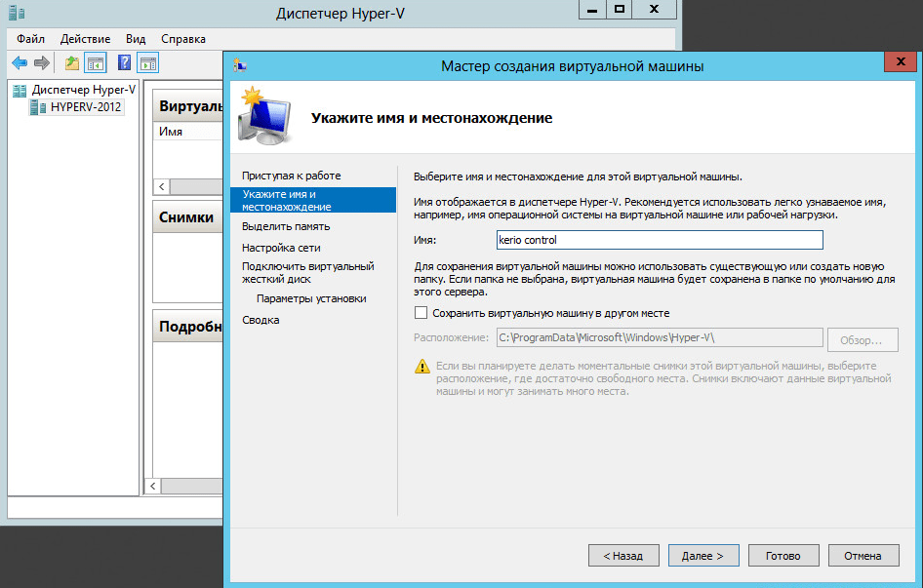Go to the Настройка сети wizard step
923x588 pixels.
tap(281, 248)
